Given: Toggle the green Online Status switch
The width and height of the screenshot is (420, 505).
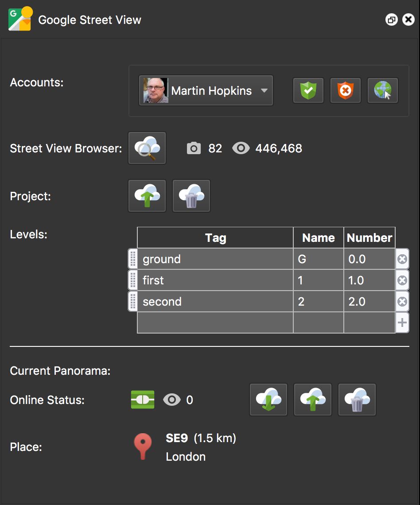Looking at the screenshot, I should click(x=142, y=399).
